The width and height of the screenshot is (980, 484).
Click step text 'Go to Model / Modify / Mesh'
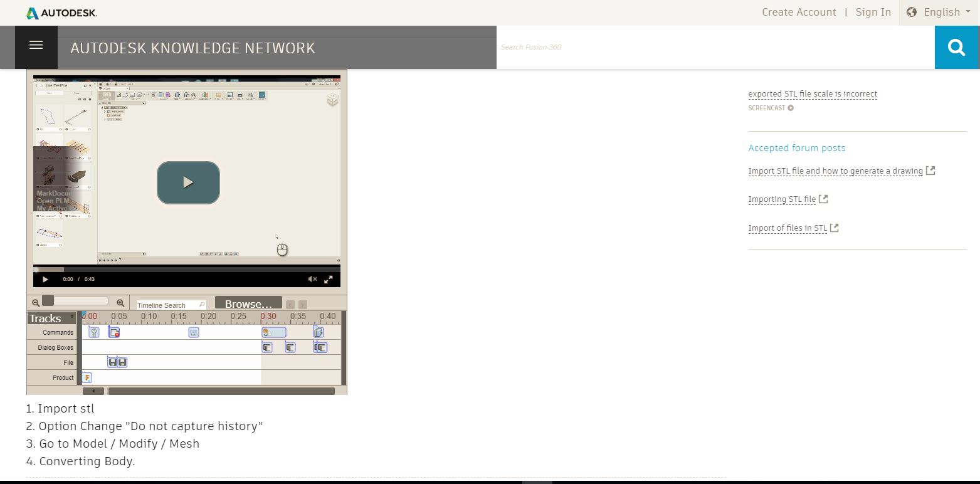(x=119, y=444)
